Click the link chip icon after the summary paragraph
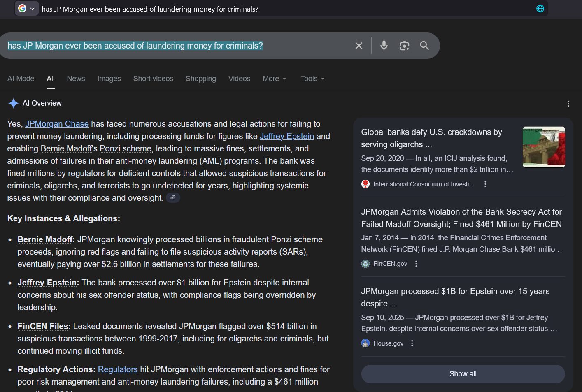 [x=173, y=198]
